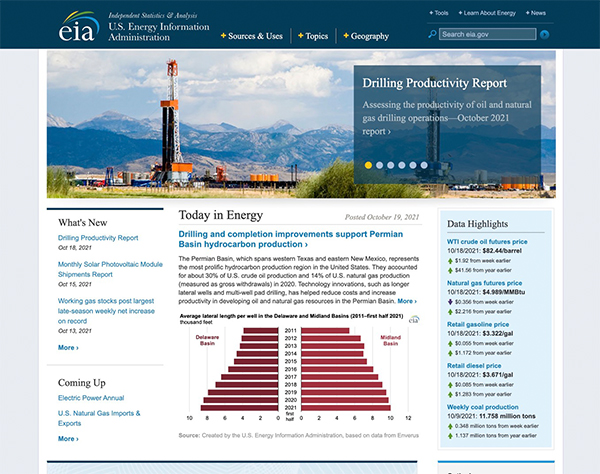Select the sixth carousel slide dot
This screenshot has height=474, width=600.
click(x=424, y=165)
